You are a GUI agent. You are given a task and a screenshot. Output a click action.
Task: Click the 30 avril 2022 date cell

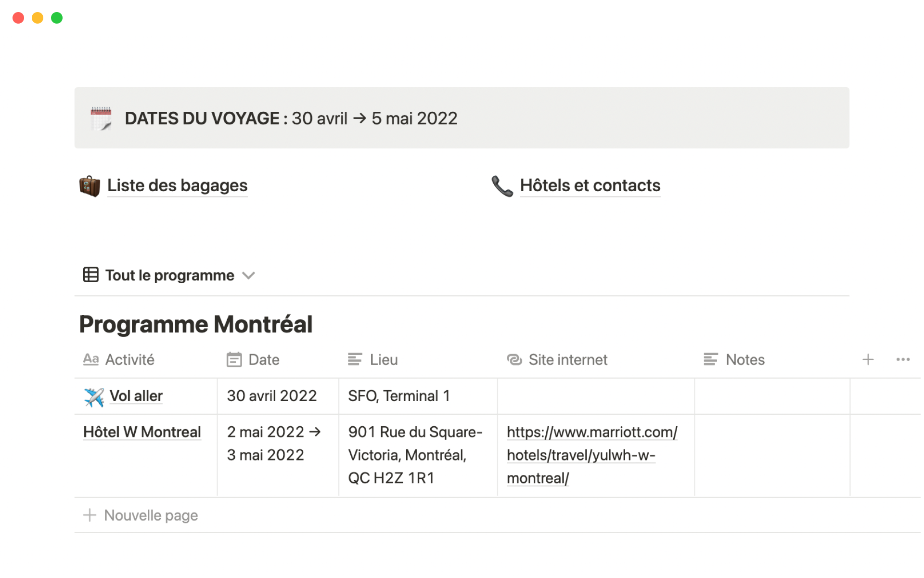pos(272,396)
